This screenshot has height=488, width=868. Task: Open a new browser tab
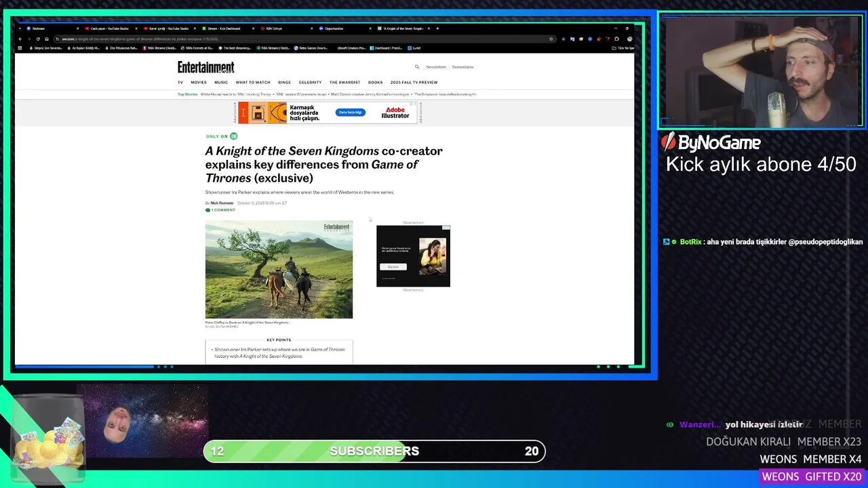click(x=437, y=28)
